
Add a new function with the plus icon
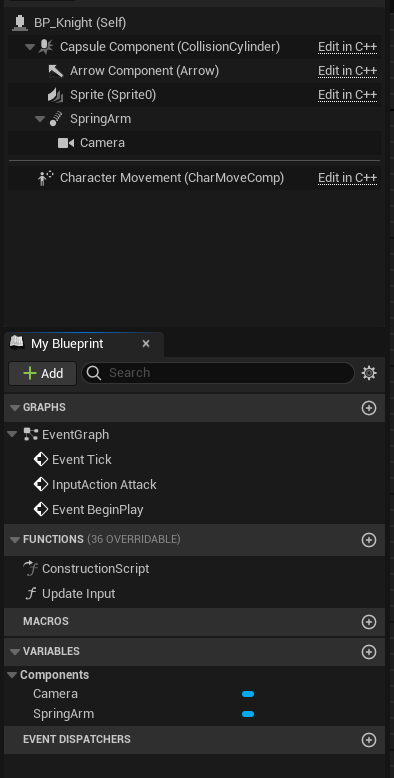pyautogui.click(x=369, y=540)
